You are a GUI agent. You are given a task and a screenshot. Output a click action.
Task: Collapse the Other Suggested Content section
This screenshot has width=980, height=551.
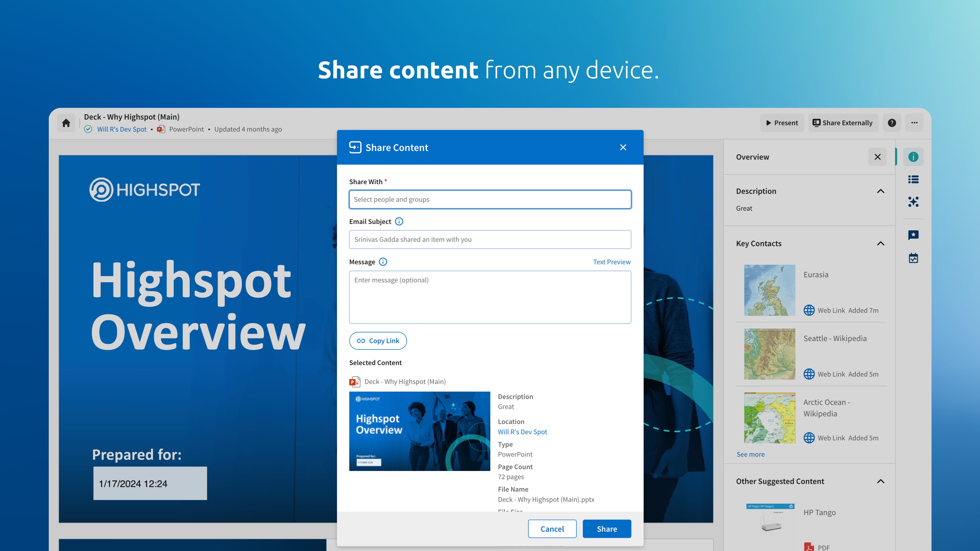[x=880, y=481]
